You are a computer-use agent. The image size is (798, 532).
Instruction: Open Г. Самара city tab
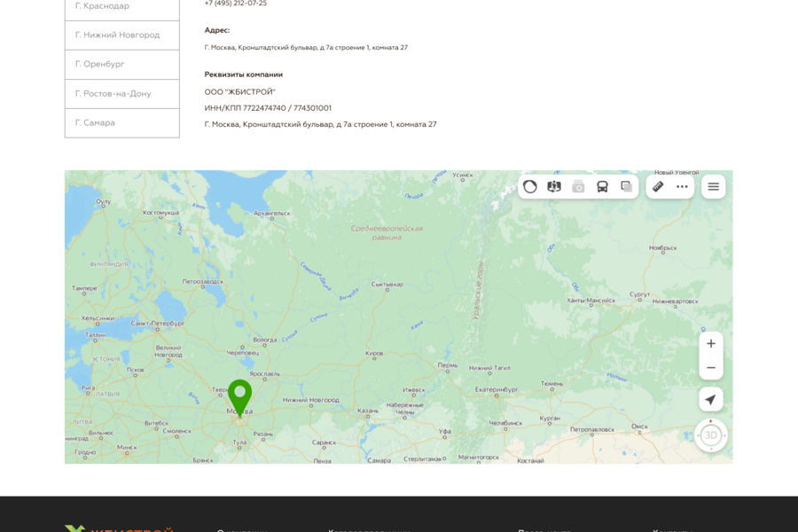122,123
